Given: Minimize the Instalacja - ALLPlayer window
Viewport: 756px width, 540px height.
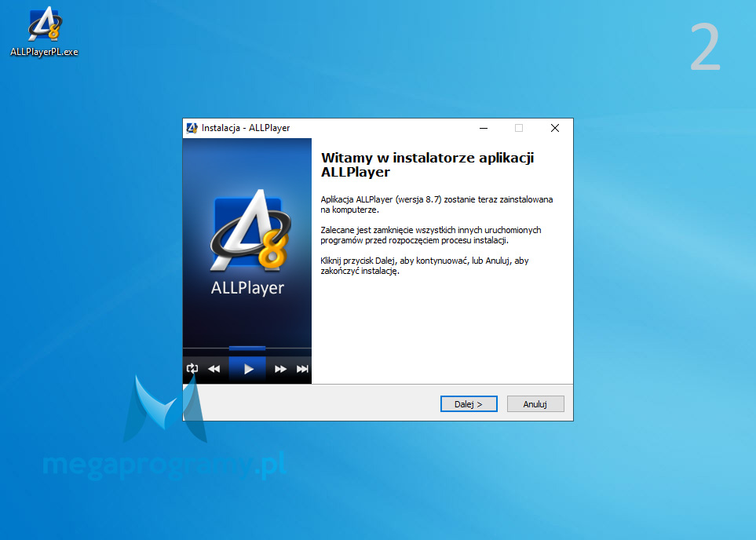Looking at the screenshot, I should click(484, 128).
